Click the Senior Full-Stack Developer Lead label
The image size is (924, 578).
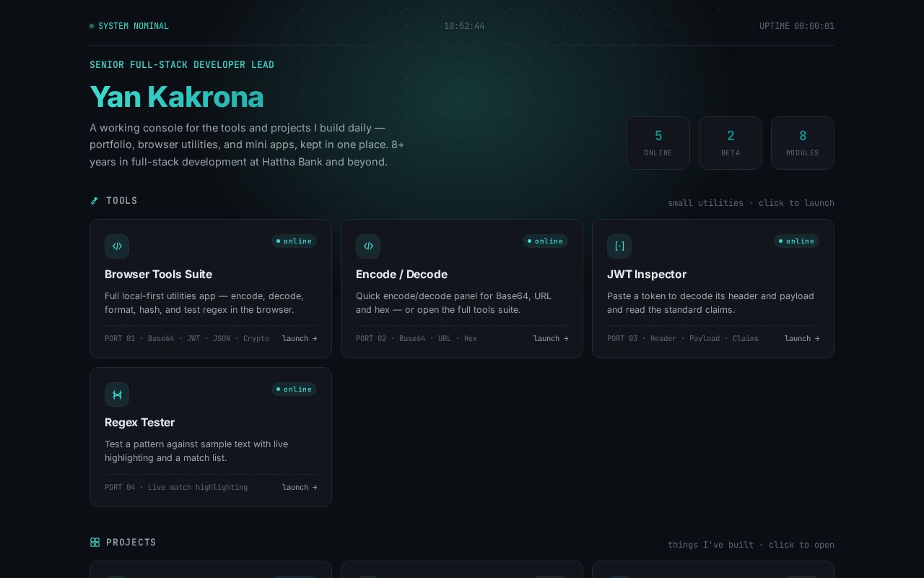point(182,65)
